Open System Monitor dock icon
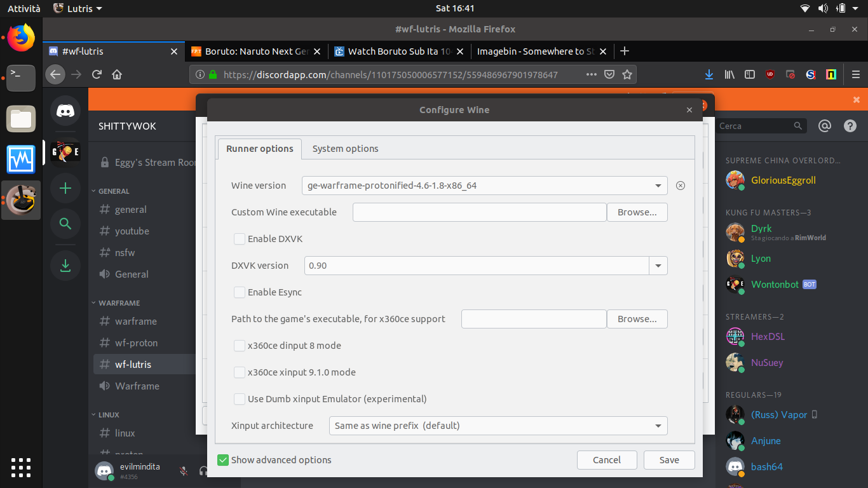Viewport: 868px width, 488px height. 21,159
